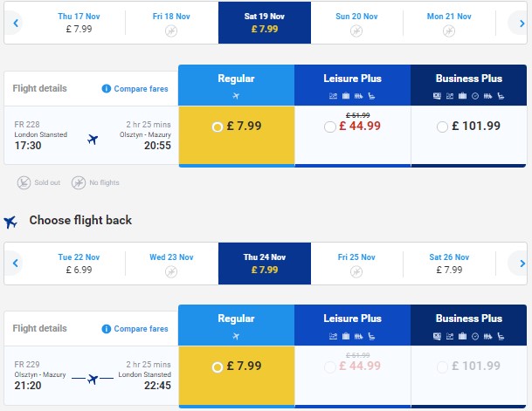Open Compare fares link for outbound flight
Image resolution: width=532 pixels, height=411 pixels.
coord(141,89)
